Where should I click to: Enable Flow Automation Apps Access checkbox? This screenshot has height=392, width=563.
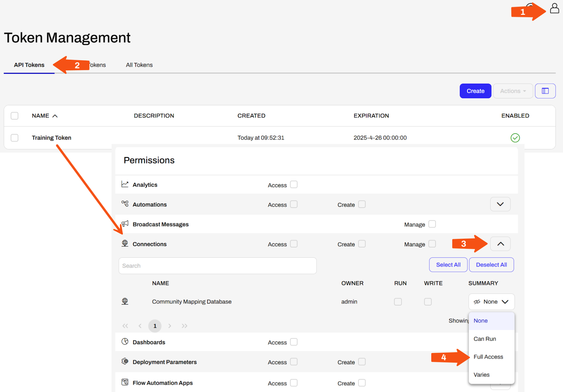(294, 383)
